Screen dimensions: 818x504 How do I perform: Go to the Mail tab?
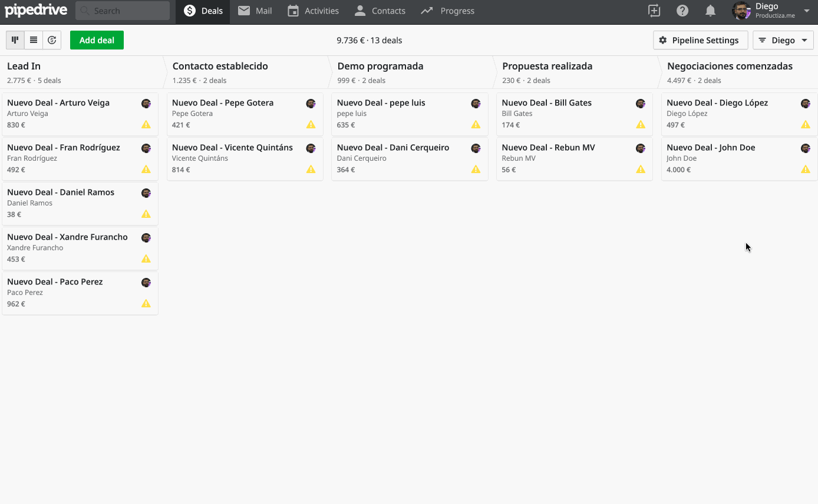click(255, 11)
